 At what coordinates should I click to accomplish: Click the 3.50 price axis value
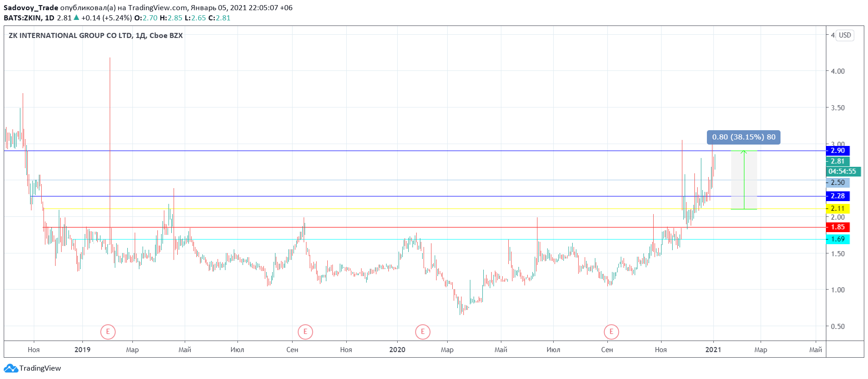838,108
